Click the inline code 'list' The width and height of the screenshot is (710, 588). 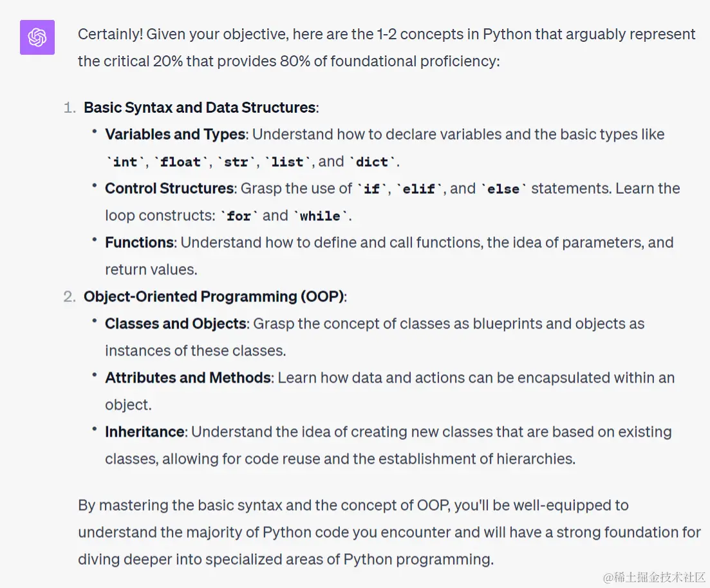[288, 162]
